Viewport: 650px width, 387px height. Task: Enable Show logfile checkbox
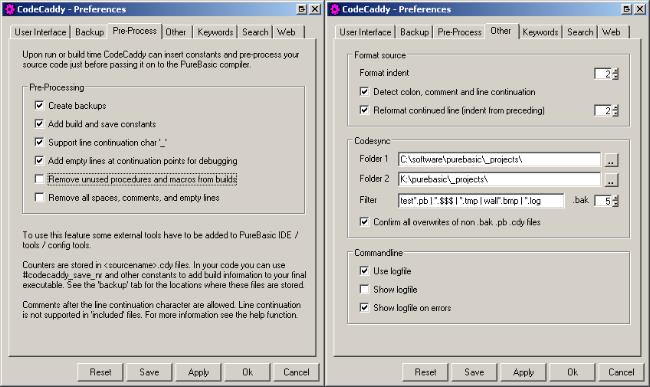(364, 289)
